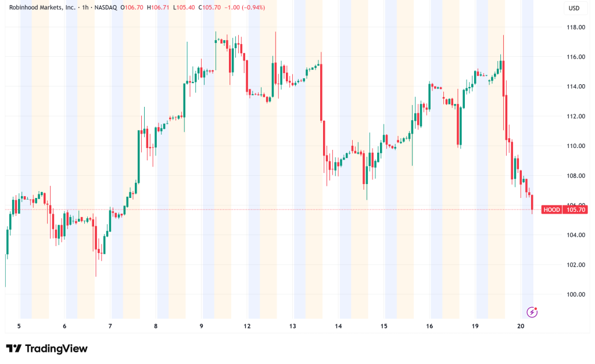Viewport: 595px width, 364px height.
Task: Click the Robinhood Markets, Inc. title
Action: pos(42,7)
